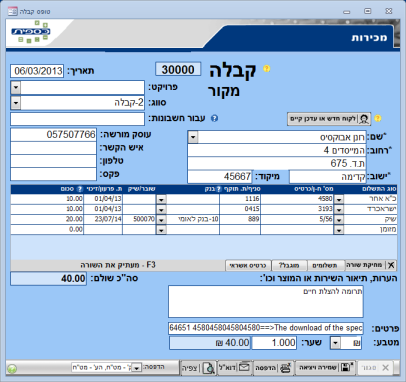Open the שם customer name dropdown
406x382 pixels.
(193, 137)
